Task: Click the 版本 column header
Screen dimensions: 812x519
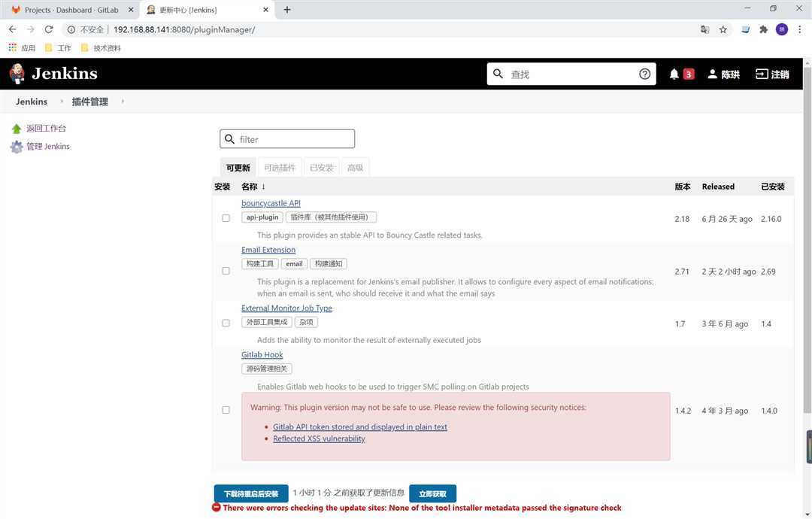Action: pyautogui.click(x=683, y=187)
